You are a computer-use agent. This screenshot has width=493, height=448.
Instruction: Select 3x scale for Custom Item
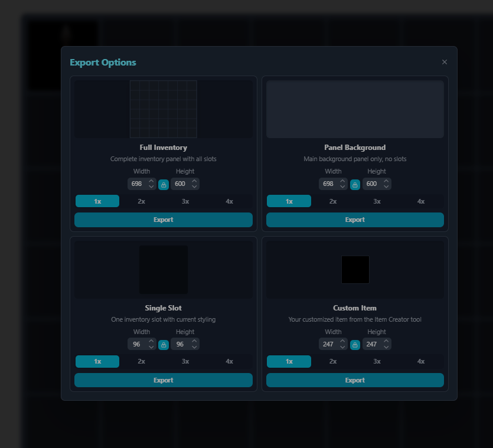coord(377,362)
